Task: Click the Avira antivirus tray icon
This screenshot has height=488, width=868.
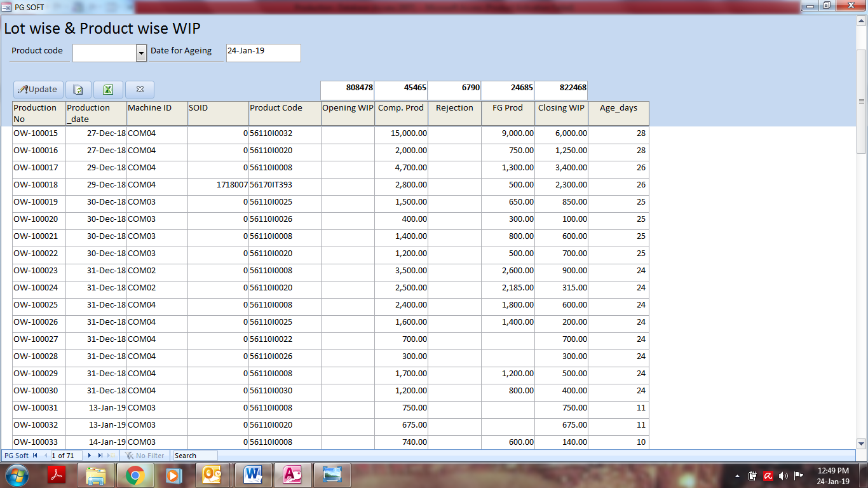Action: (768, 475)
